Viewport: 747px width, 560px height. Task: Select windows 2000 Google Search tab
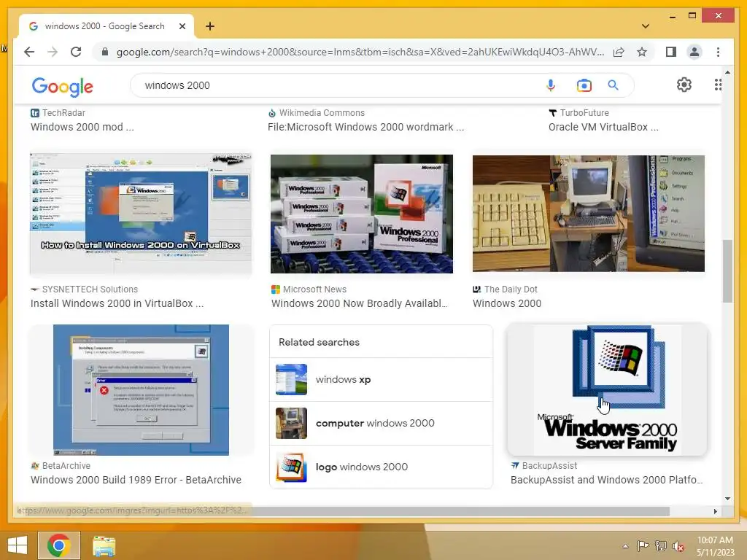pyautogui.click(x=105, y=26)
